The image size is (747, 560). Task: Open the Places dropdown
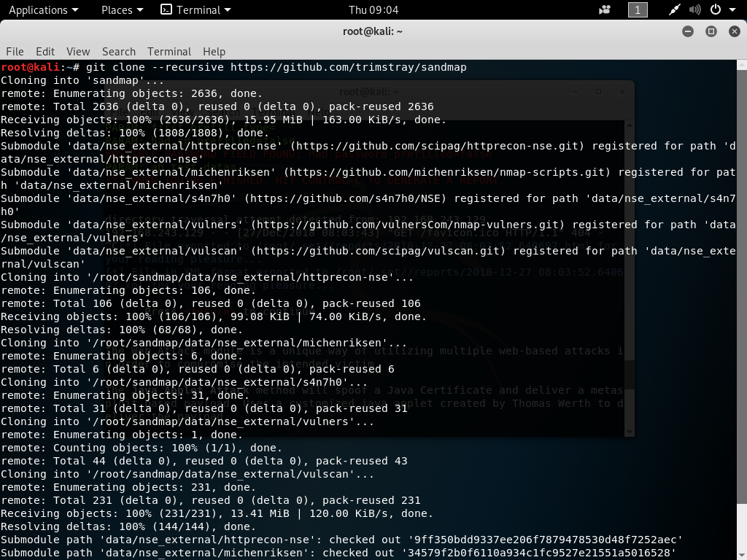click(x=117, y=10)
